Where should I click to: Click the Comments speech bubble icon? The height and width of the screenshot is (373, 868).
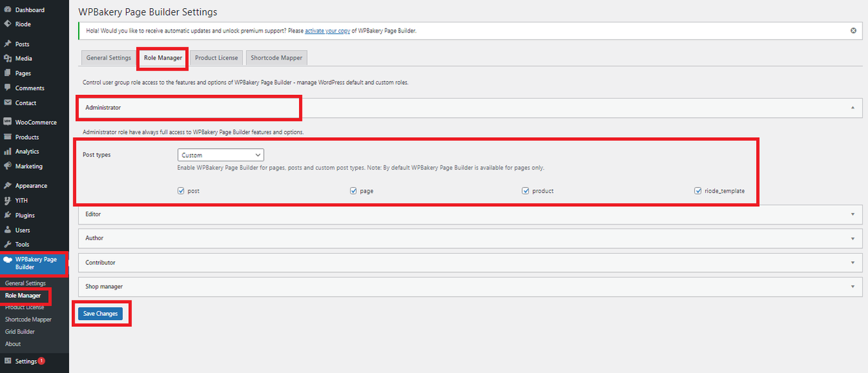[7, 88]
